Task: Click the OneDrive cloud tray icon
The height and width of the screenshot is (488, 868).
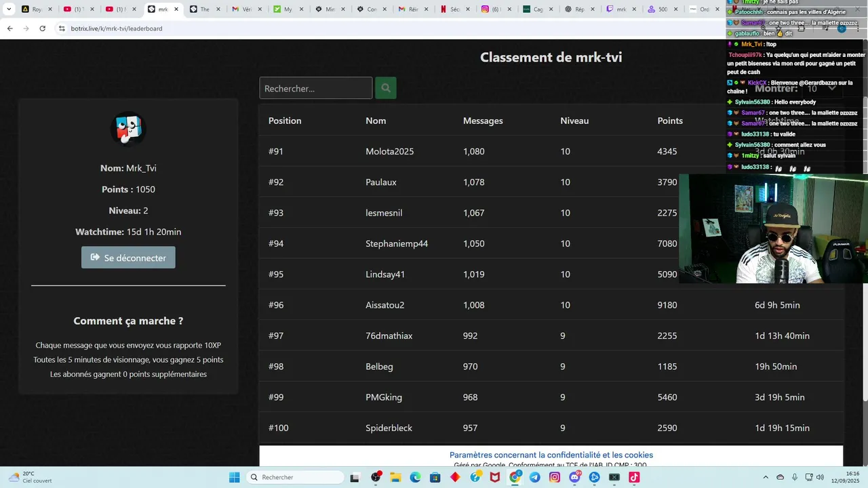Action: (x=780, y=477)
